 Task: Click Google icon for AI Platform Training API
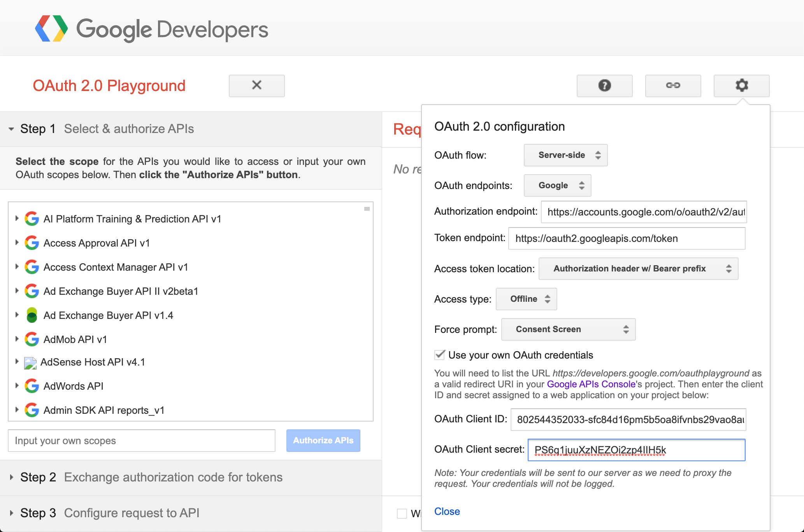[32, 219]
